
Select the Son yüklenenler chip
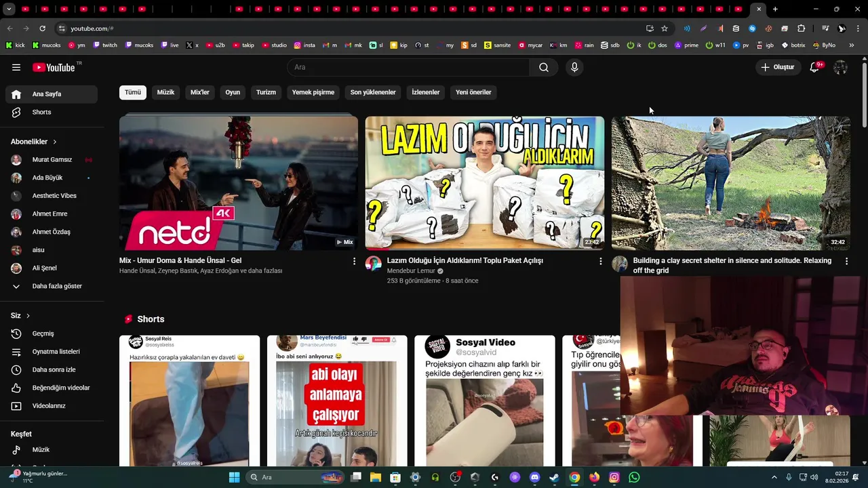pos(373,92)
